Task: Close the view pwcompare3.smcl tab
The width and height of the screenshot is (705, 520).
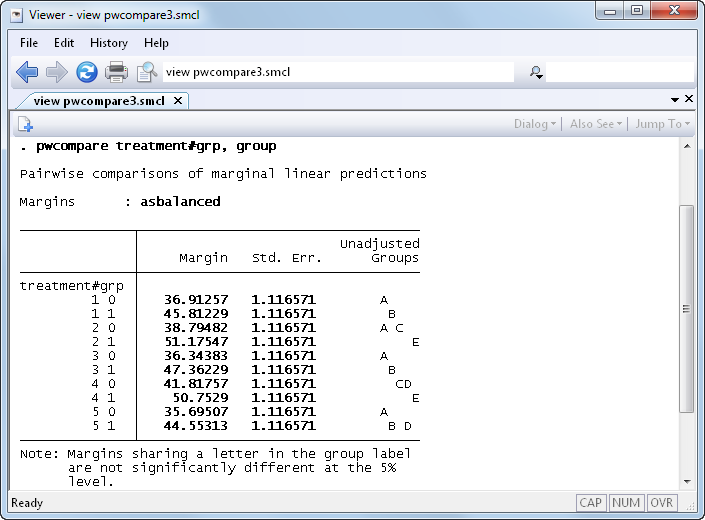Action: click(x=178, y=100)
